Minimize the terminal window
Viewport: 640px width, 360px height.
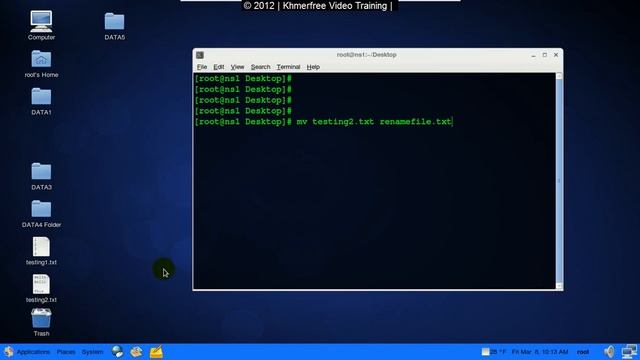tap(533, 55)
